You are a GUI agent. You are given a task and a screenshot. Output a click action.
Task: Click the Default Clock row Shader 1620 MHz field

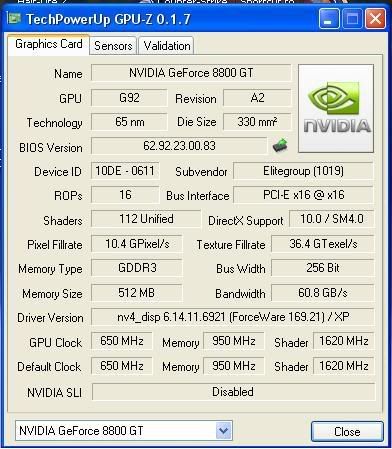(344, 366)
